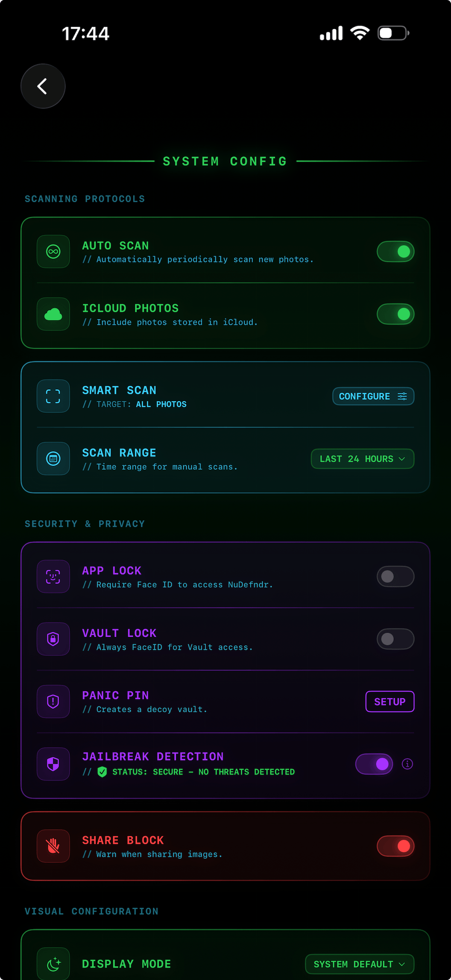
Task: Click the Vault Lock padlock shield icon
Action: point(53,639)
